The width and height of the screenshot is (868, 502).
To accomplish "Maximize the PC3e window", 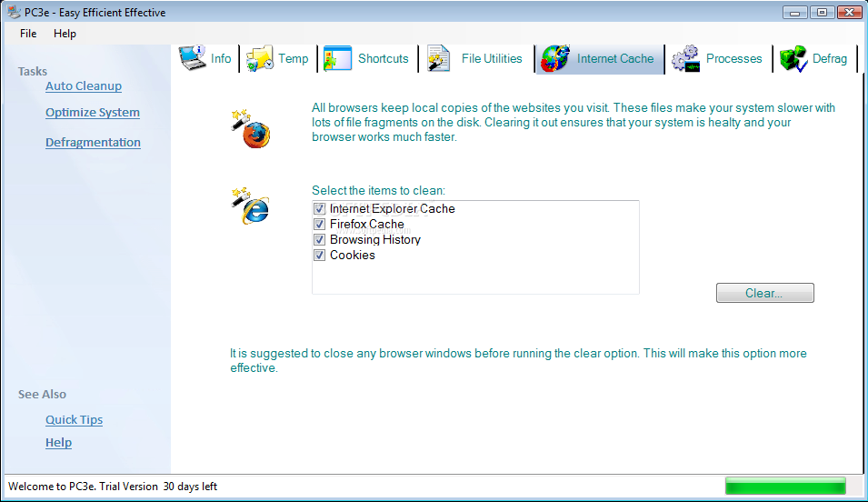I will coord(822,12).
